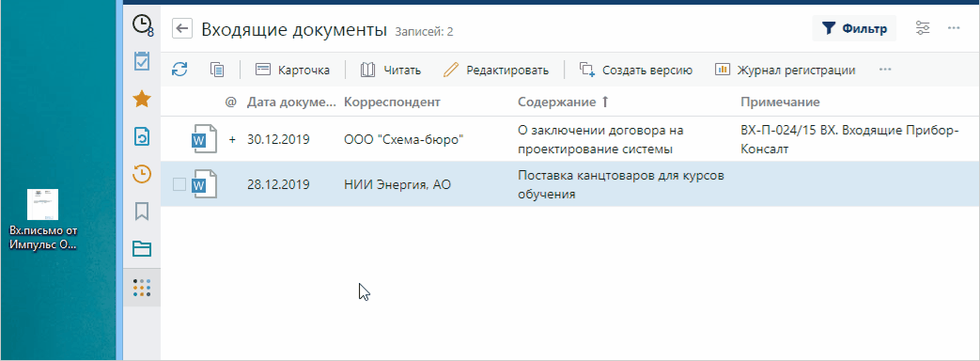The width and height of the screenshot is (980, 361).
Task: Open the tasks checklist icon in sidebar
Action: click(143, 61)
